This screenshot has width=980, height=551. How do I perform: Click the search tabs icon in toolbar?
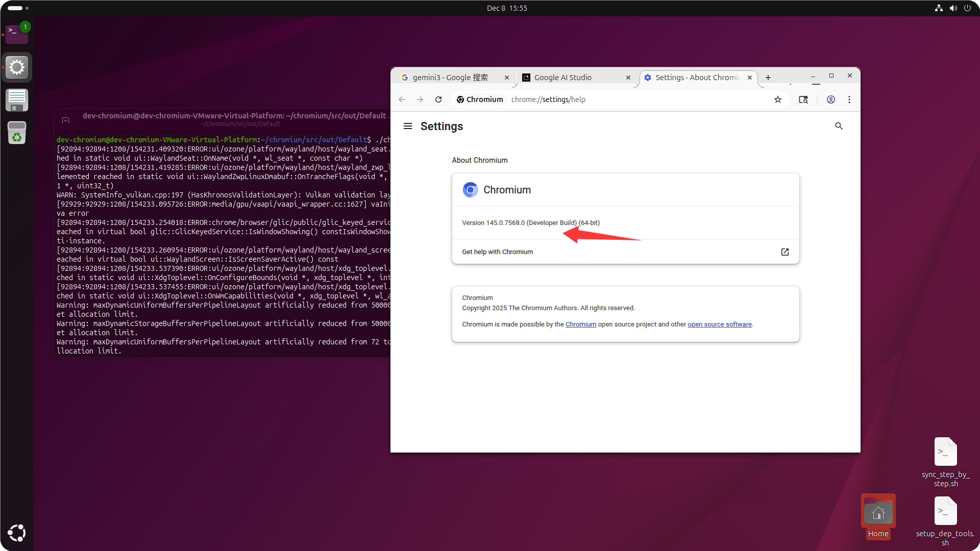pos(803,99)
